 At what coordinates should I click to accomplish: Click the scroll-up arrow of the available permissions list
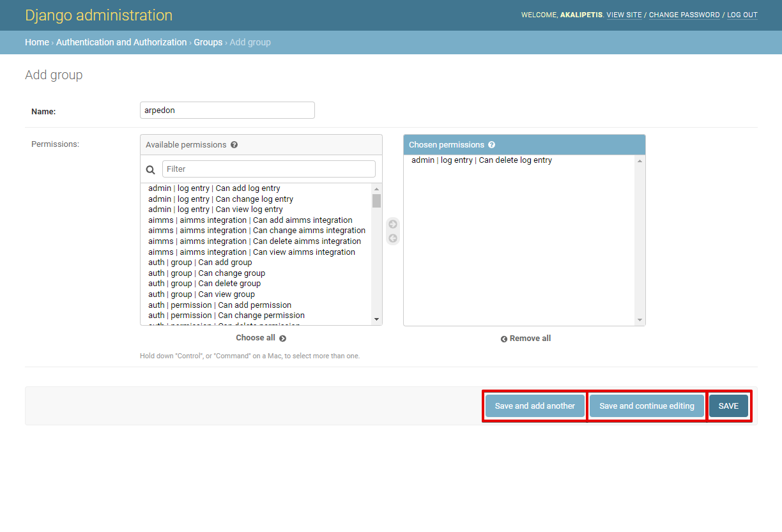tap(376, 188)
